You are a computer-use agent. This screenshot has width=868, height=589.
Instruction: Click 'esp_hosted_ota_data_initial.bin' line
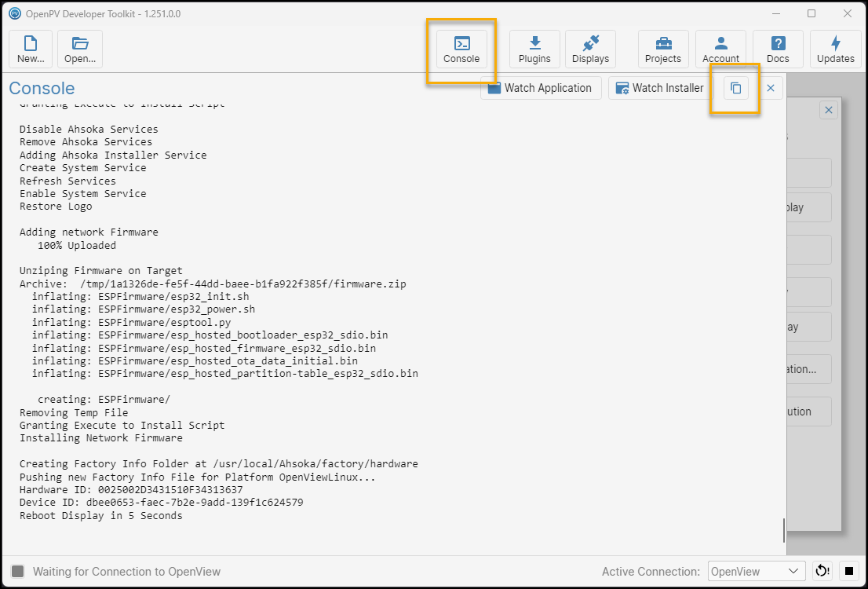click(195, 361)
